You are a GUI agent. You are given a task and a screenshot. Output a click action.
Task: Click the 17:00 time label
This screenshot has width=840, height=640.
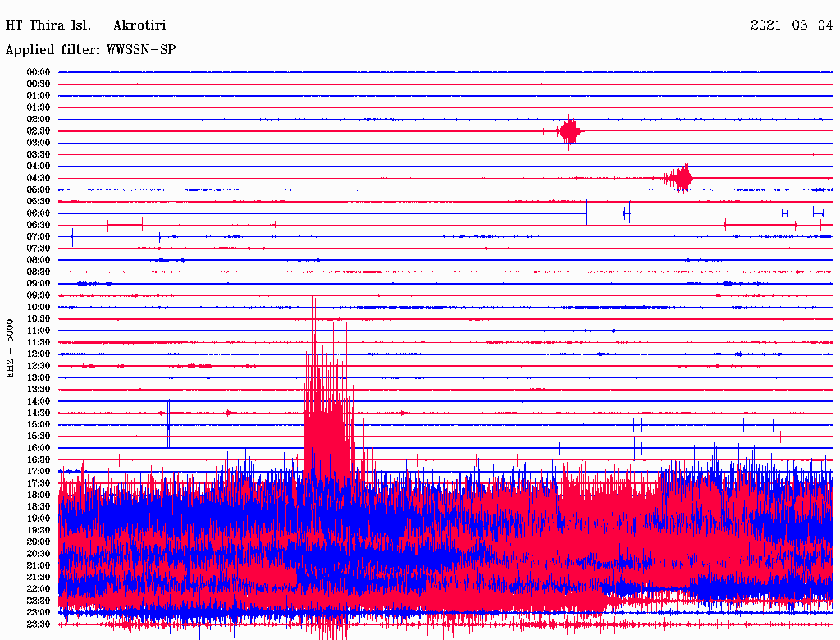[39, 472]
